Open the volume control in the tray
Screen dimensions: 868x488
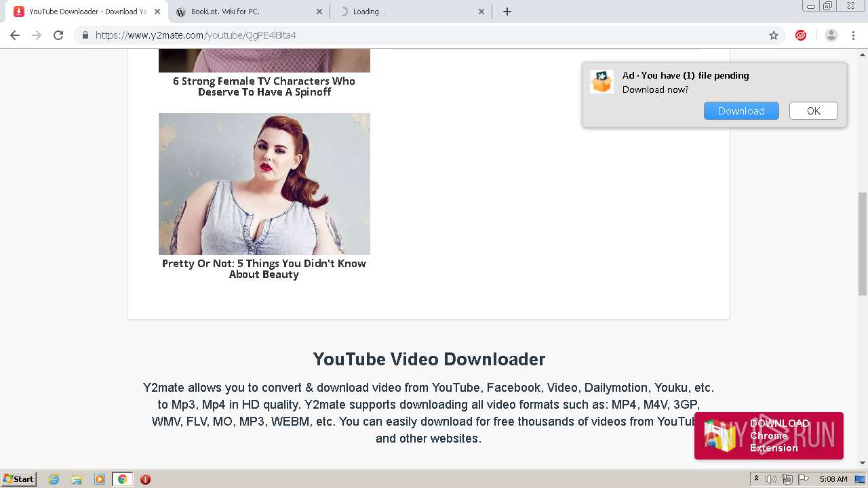[770, 479]
